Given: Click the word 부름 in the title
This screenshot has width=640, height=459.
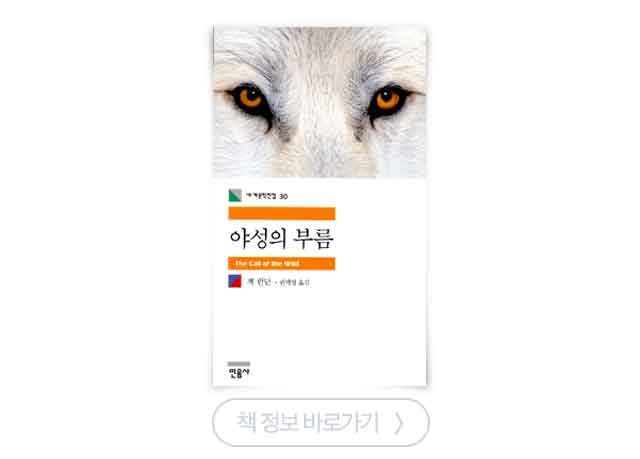Looking at the screenshot, I should (315, 239).
